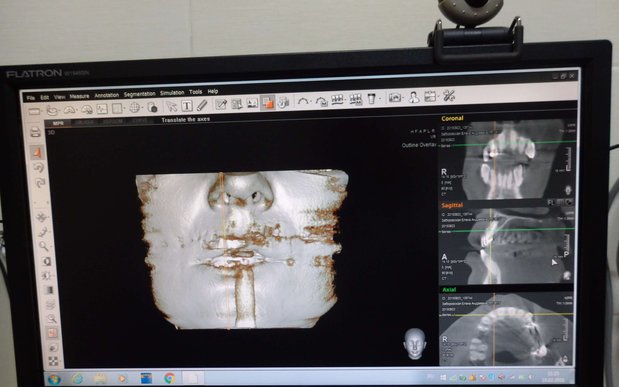Switch to the MPR tab
619x387 pixels.
(58, 124)
